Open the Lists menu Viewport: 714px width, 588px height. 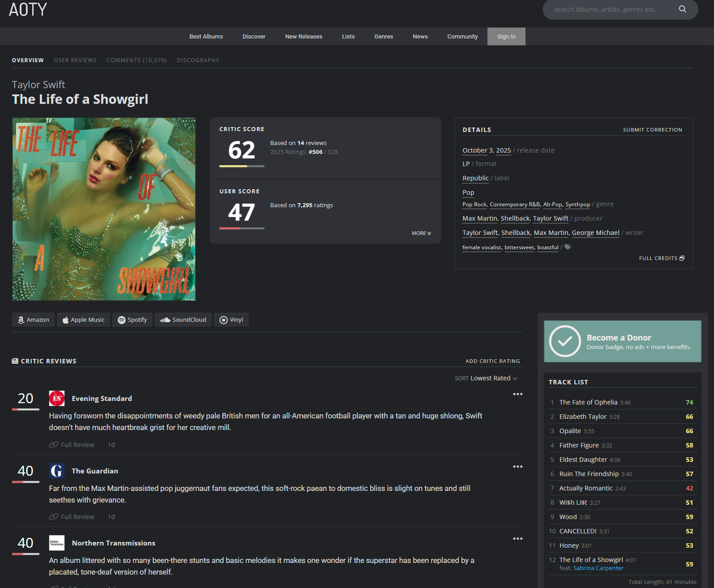348,37
